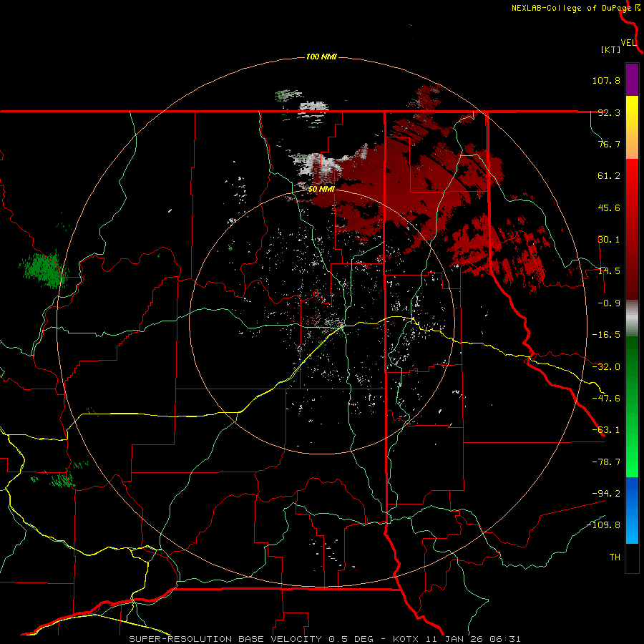The width and height of the screenshot is (644, 644).
Task: Click the KOTX station identifier in the caption
Action: click(x=406, y=639)
